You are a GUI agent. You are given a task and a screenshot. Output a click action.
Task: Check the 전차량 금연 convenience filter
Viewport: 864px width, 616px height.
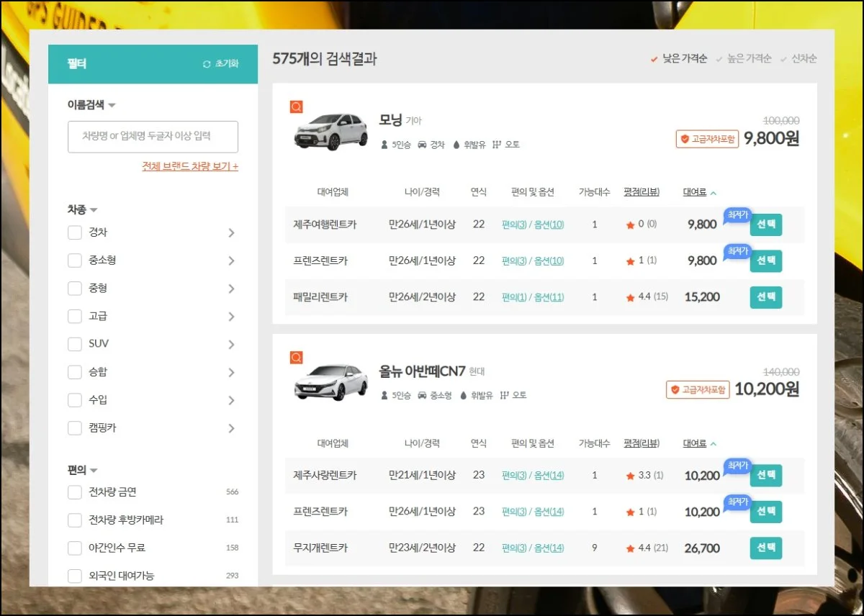pos(74,493)
